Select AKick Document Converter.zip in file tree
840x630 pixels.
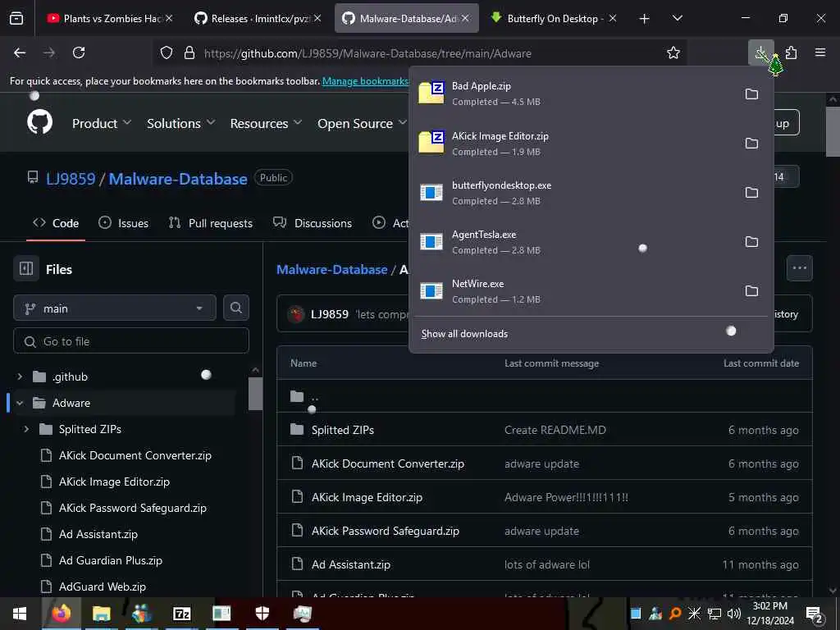[135, 455]
